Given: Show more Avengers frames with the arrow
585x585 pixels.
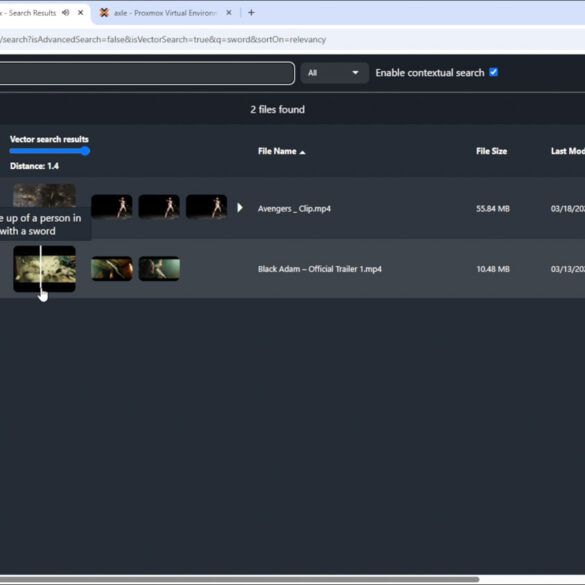Looking at the screenshot, I should (240, 207).
